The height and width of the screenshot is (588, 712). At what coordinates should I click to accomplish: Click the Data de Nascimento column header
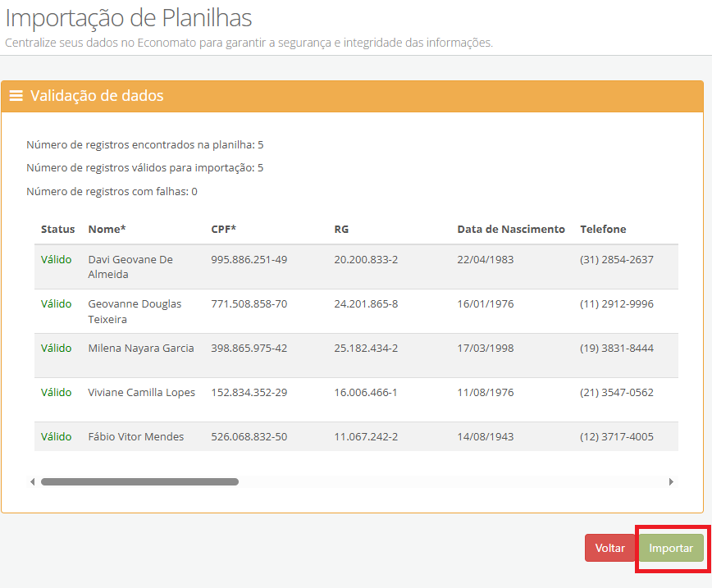511,230
